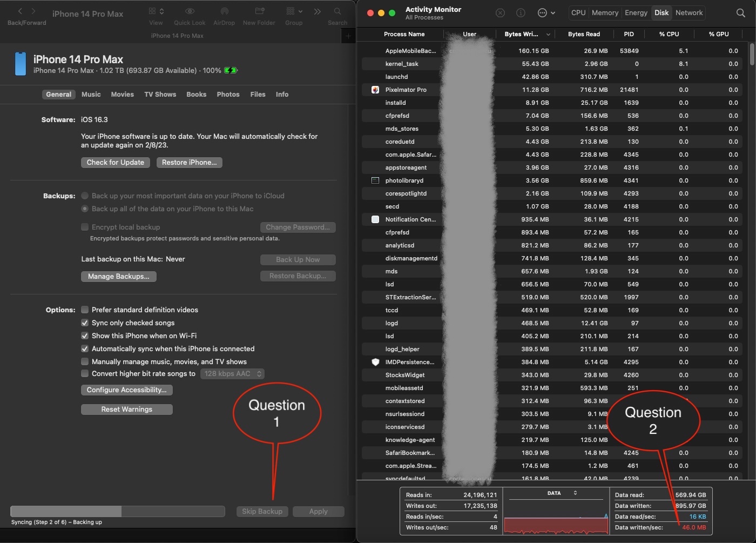Open Finder Search
This screenshot has width=756, height=543.
click(x=337, y=11)
